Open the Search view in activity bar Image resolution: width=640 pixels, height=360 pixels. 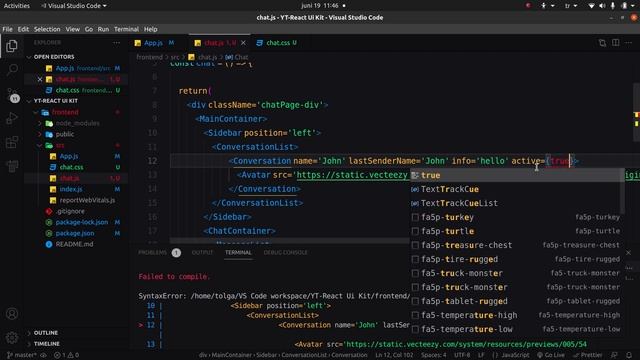coord(12,69)
